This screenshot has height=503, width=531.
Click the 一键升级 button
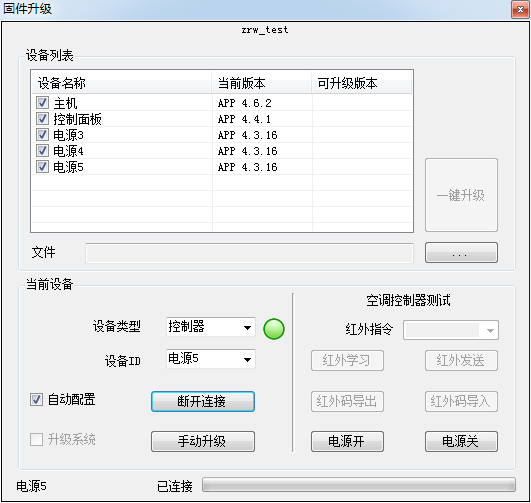point(461,195)
